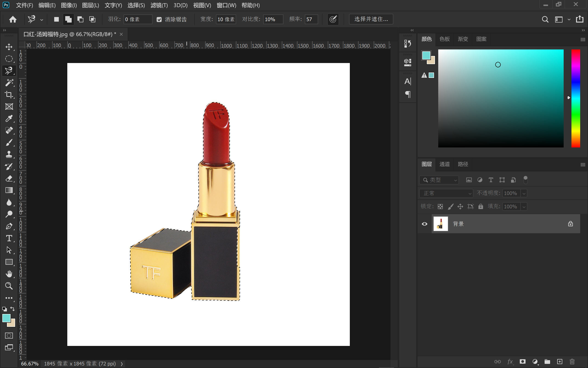Open the Magnetic Lasso tool preset dropdown
The width and height of the screenshot is (588, 368).
coord(42,20)
